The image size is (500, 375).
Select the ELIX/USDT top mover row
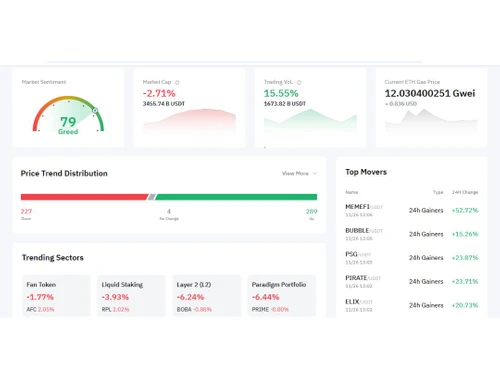coord(412,305)
